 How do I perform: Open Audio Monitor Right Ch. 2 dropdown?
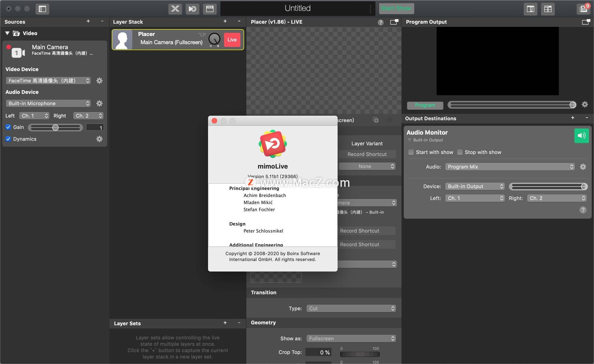pos(557,198)
